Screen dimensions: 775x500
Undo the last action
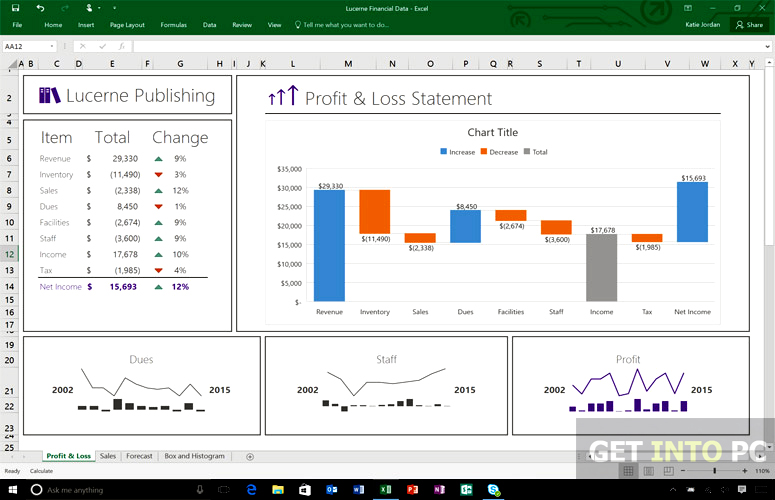tap(41, 8)
